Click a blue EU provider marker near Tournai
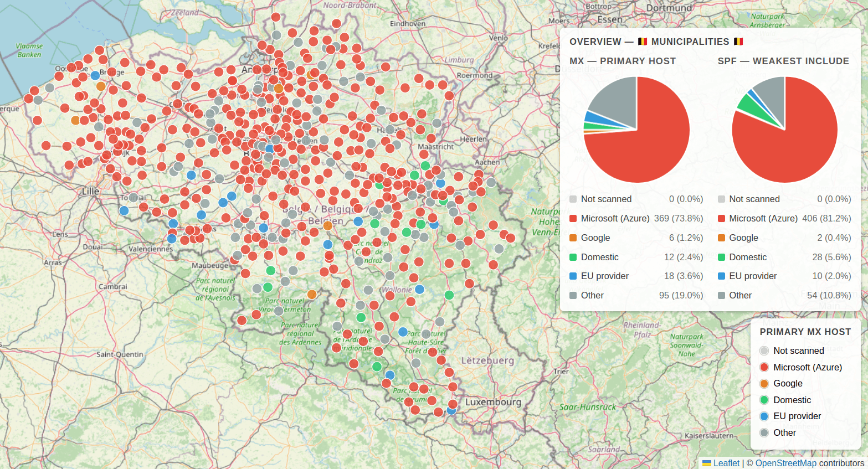868x469 pixels. point(123,210)
